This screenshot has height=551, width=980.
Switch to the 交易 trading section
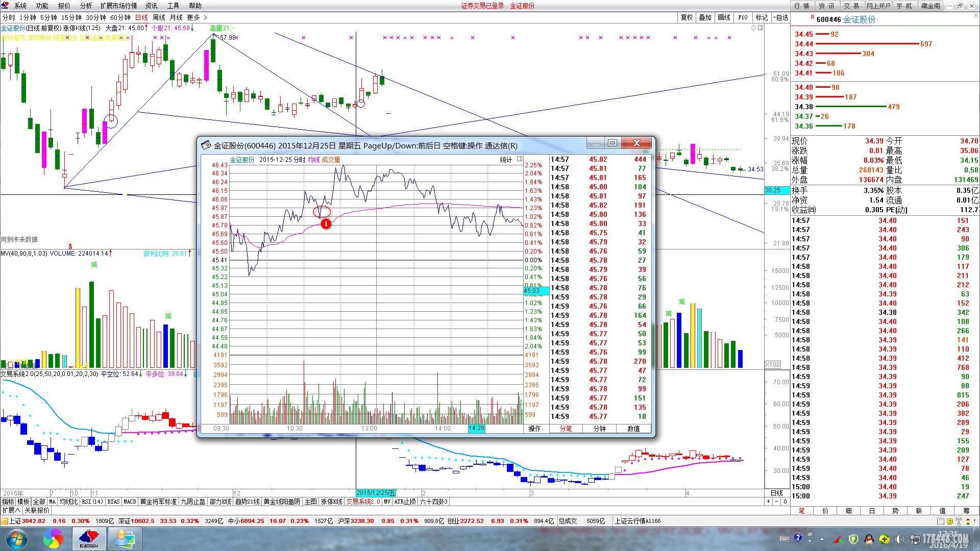(x=851, y=6)
